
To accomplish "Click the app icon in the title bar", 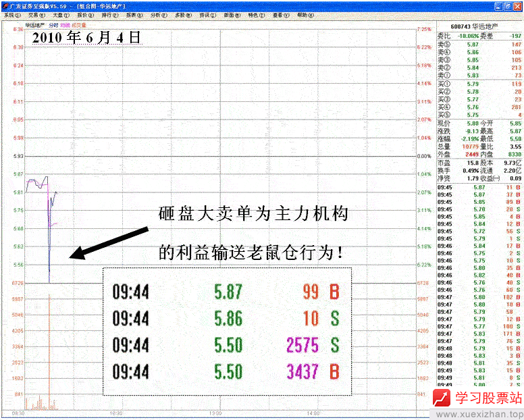I will click(5, 6).
